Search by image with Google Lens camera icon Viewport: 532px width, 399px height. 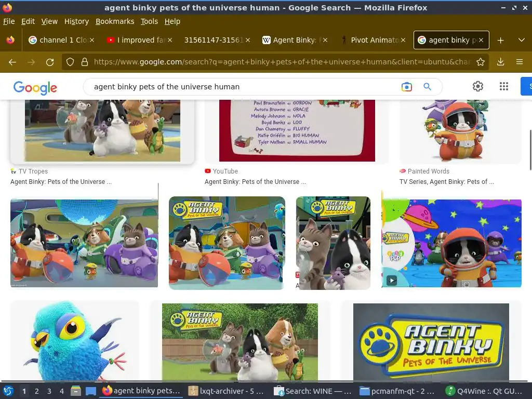point(406,87)
